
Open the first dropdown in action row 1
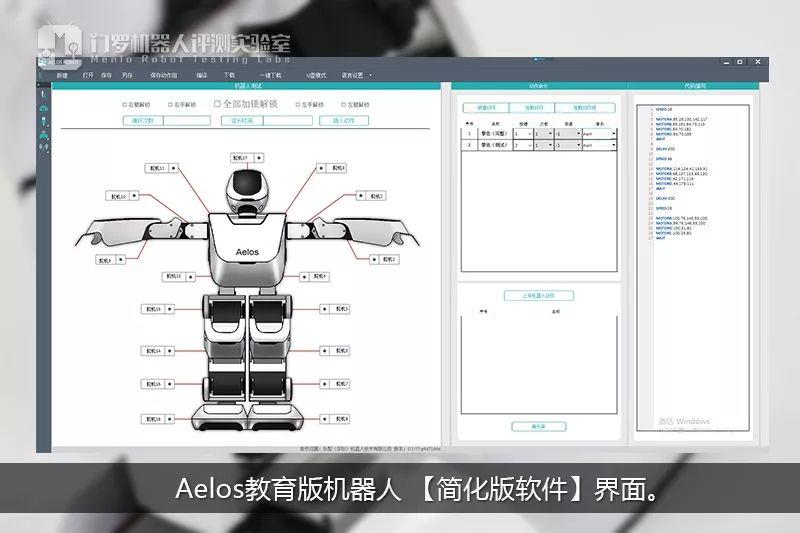pyautogui.click(x=523, y=134)
